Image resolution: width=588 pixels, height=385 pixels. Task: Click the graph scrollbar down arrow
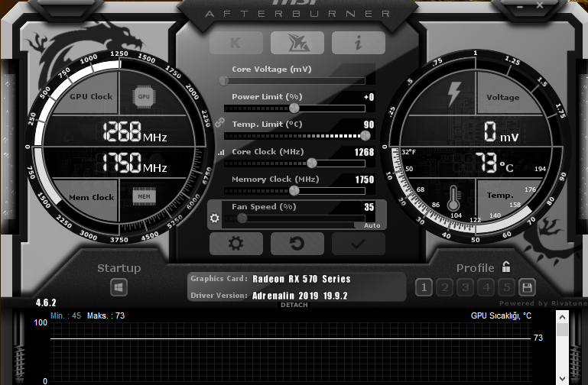562,378
